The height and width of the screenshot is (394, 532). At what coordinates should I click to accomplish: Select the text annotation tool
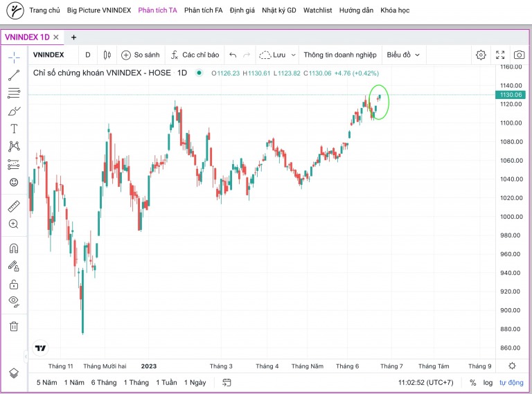click(x=14, y=129)
